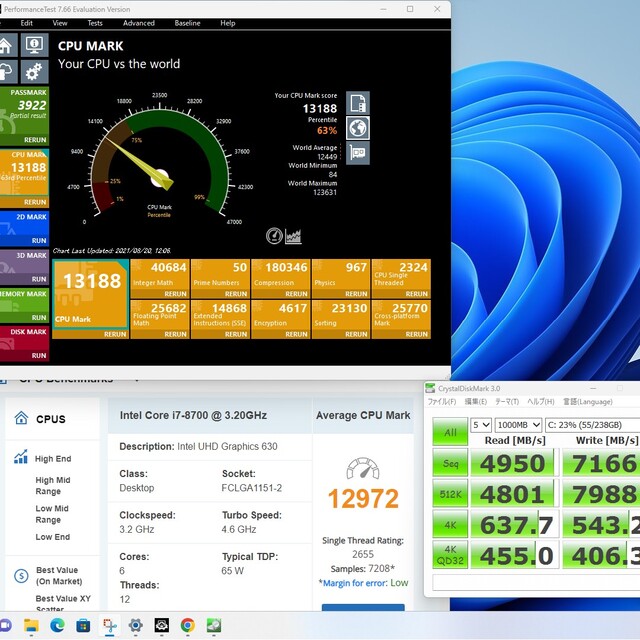640x640 pixels.
Task: Open PerformanceTest icon in the taskbar
Action: [162, 625]
